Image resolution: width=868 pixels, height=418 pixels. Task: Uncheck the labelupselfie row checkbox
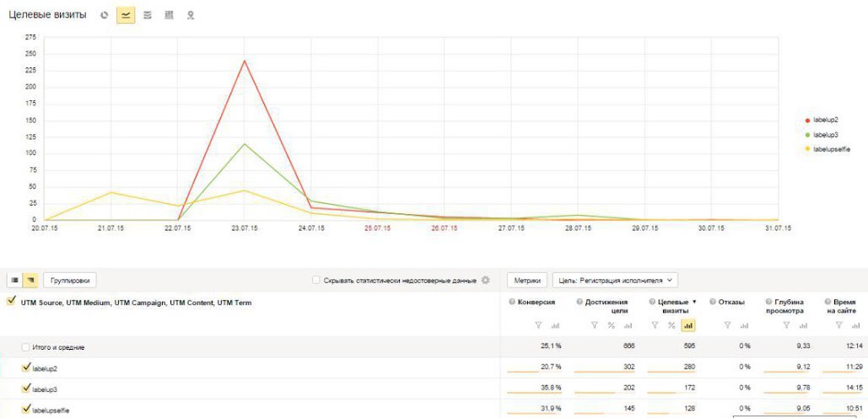pyautogui.click(x=26, y=410)
